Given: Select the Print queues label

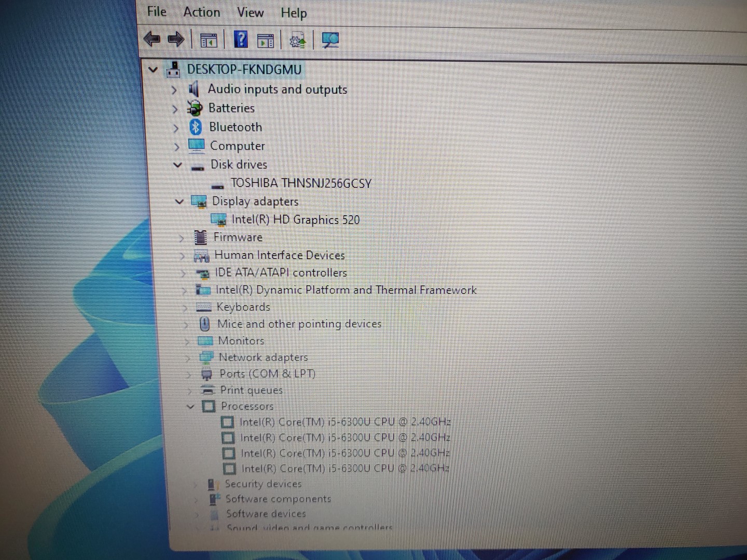Looking at the screenshot, I should [252, 390].
